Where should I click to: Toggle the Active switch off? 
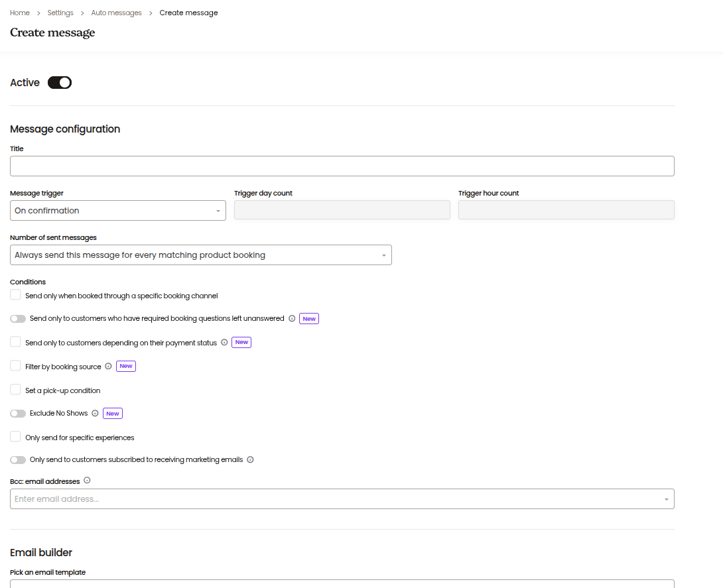coord(60,82)
